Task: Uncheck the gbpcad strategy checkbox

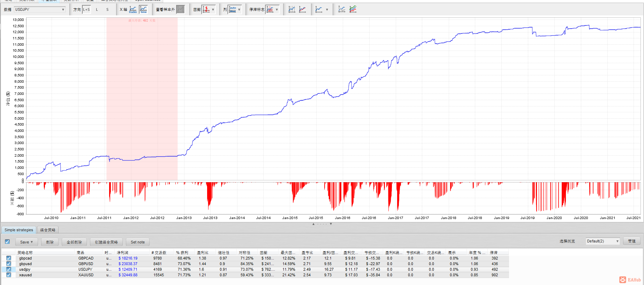Action: pos(9,258)
